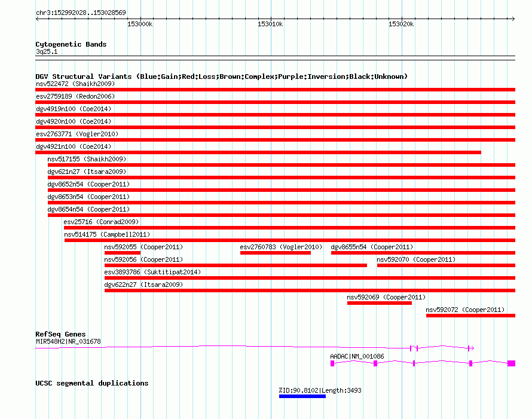Image resolution: width=532 pixels, height=419 pixels.
Task: Click the AADAC|NM_001086 gene label
Action: 357,356
